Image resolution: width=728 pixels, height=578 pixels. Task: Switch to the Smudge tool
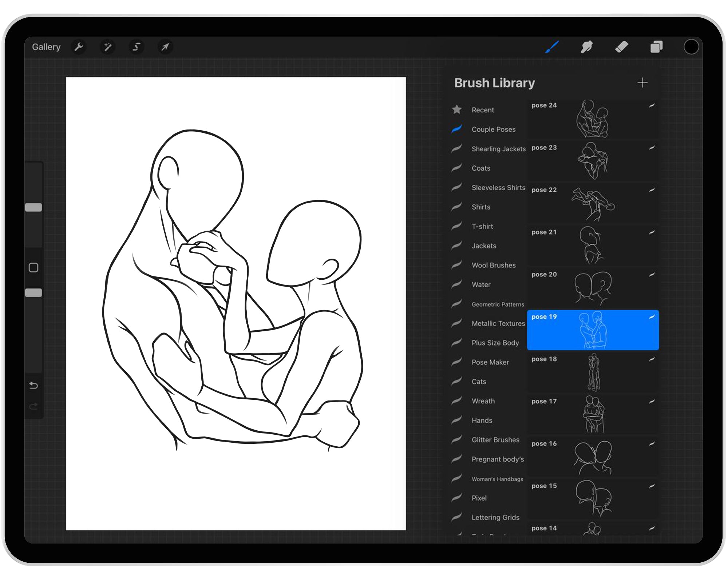point(587,47)
